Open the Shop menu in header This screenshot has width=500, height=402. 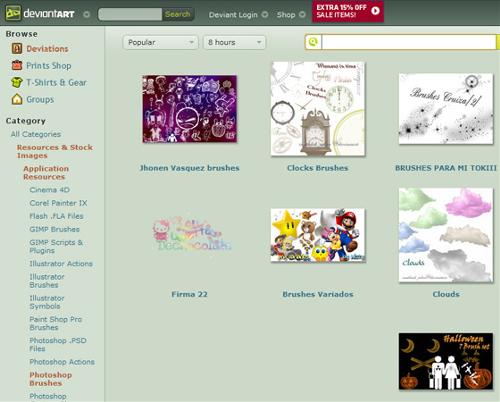[x=291, y=15]
